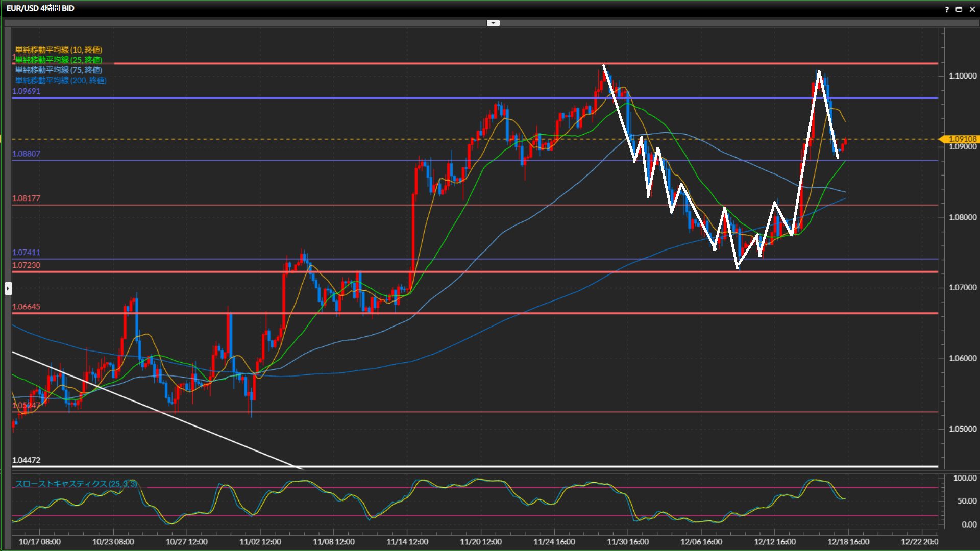Select the 10-period moving average label
This screenshot has width=980, height=551.
[59, 49]
